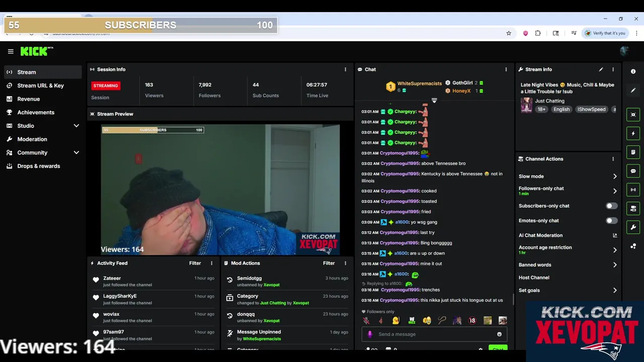Open Chat panel three-dot menu
Viewport: 644px width, 362px height.
(x=506, y=69)
